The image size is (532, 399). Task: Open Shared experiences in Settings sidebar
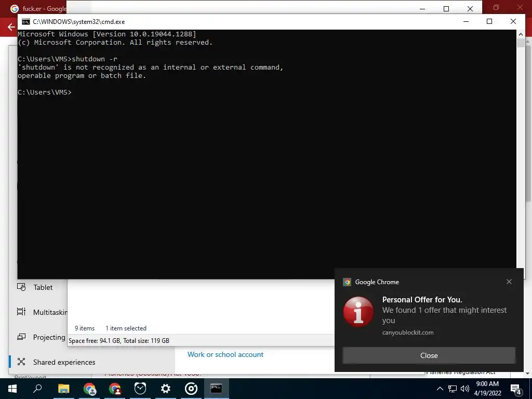click(x=64, y=362)
